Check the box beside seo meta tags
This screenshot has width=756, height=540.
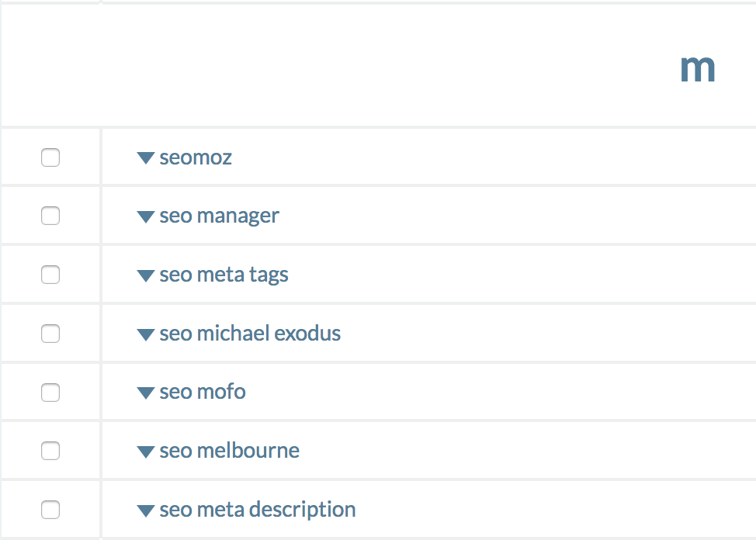click(50, 275)
